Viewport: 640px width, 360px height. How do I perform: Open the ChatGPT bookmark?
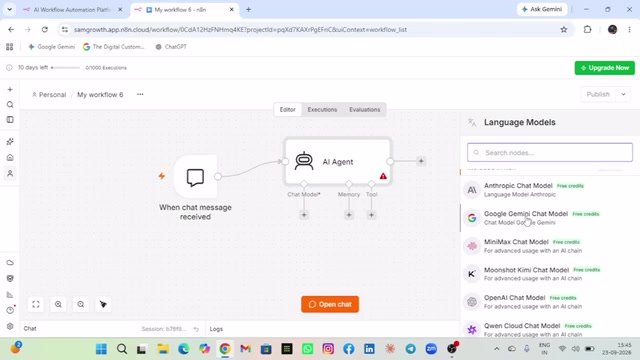(x=171, y=47)
